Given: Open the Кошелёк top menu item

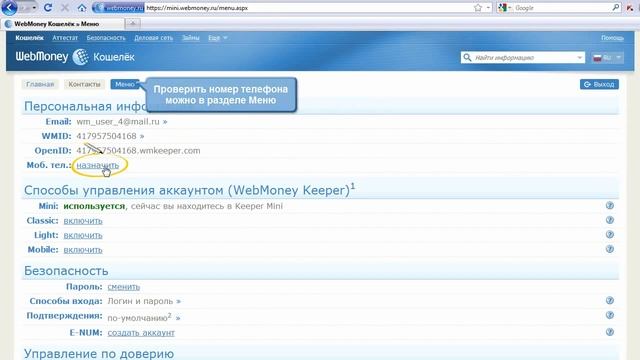Looking at the screenshot, I should point(29,38).
